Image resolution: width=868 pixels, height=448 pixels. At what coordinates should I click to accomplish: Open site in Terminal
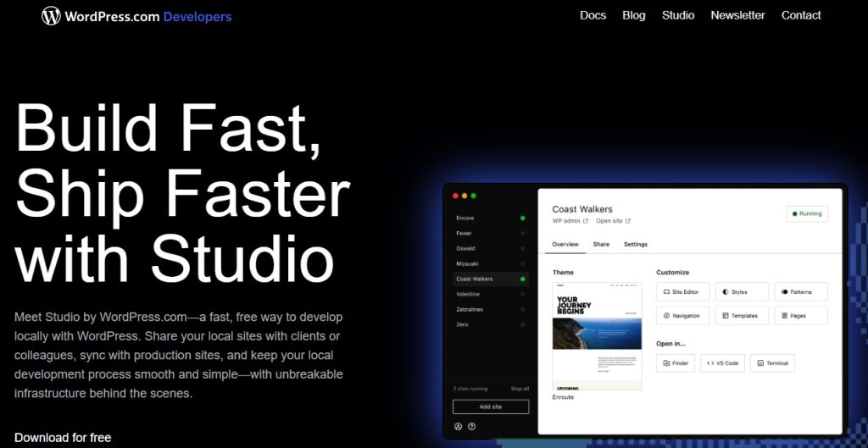[x=771, y=362]
